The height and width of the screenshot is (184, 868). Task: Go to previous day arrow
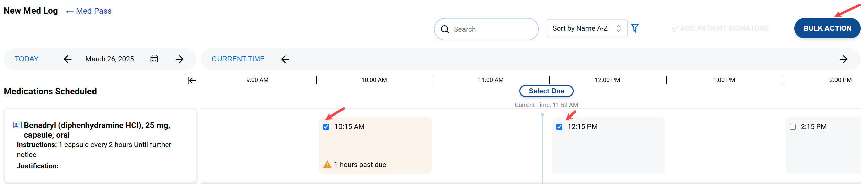68,59
